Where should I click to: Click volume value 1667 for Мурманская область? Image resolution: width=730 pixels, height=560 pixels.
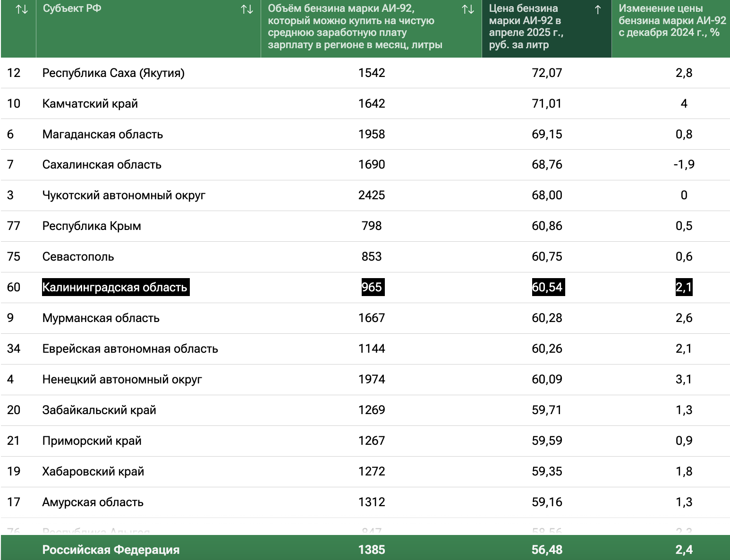372,318
